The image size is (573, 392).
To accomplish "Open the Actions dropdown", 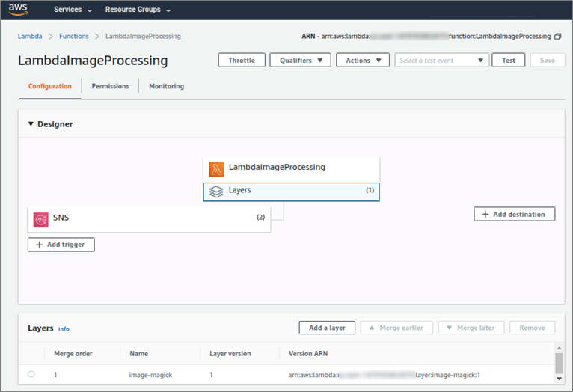I will click(363, 61).
